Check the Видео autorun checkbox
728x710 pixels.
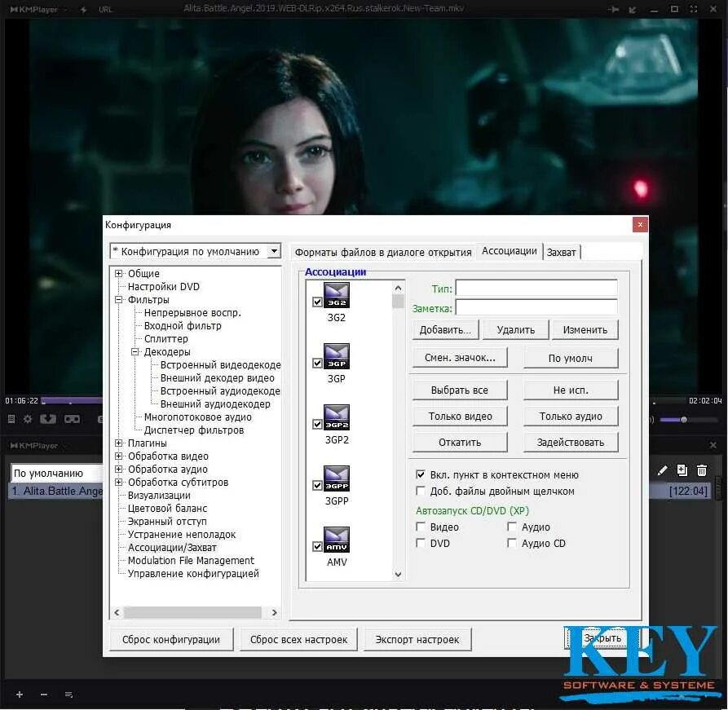tap(421, 527)
